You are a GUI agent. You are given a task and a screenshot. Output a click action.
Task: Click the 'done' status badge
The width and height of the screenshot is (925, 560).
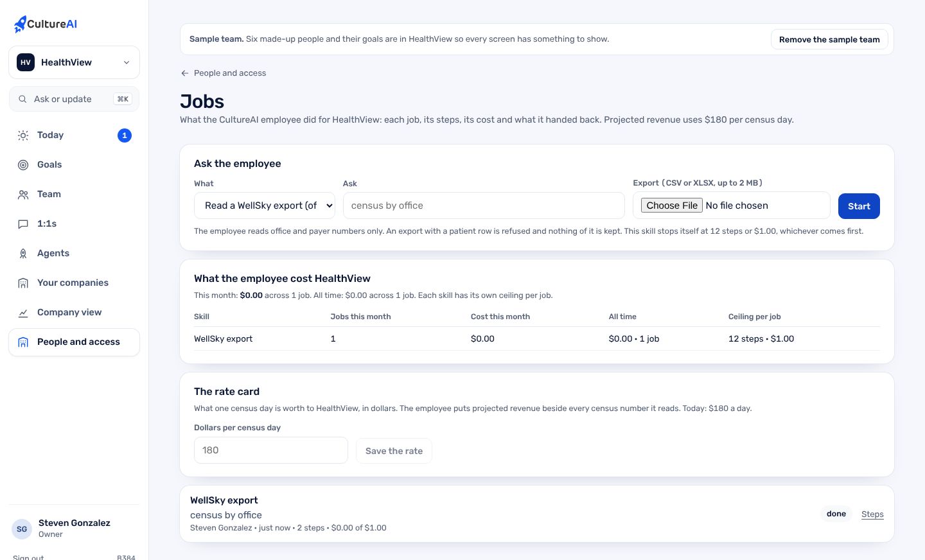tap(836, 514)
